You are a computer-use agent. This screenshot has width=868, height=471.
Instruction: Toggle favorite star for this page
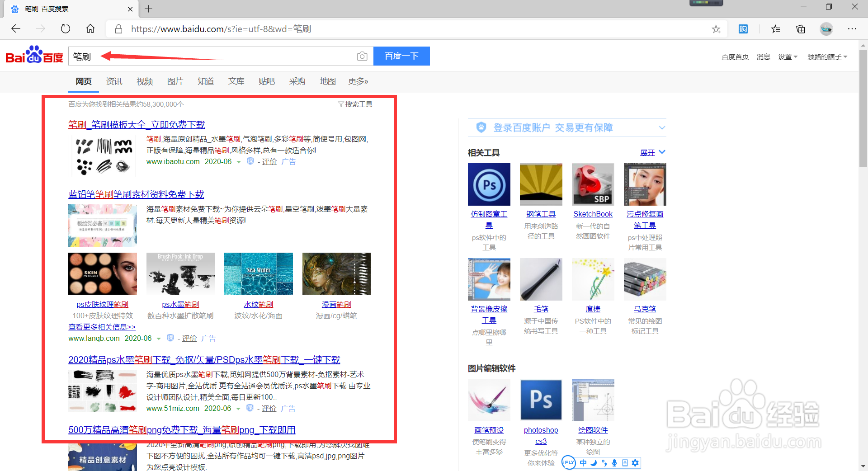click(x=716, y=28)
